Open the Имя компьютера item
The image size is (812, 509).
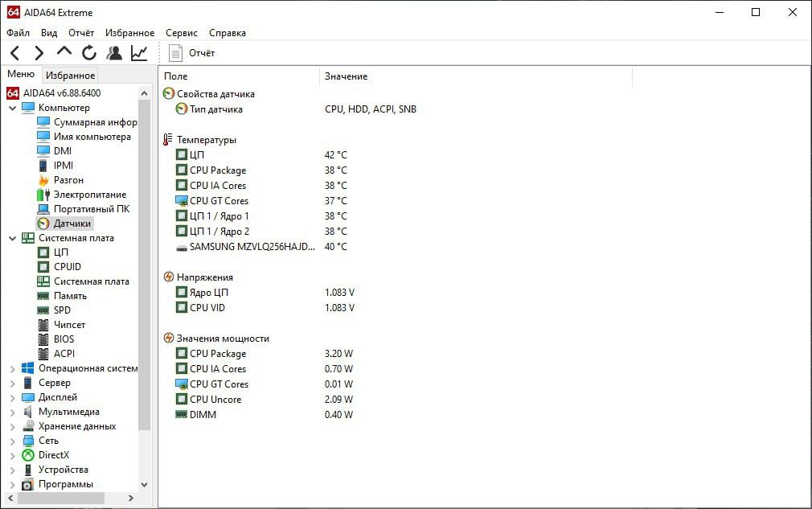(x=84, y=137)
